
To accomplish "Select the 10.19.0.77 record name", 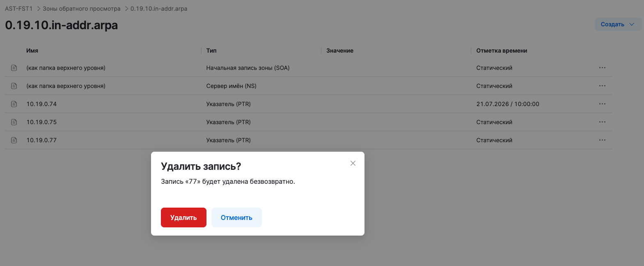I will point(41,140).
